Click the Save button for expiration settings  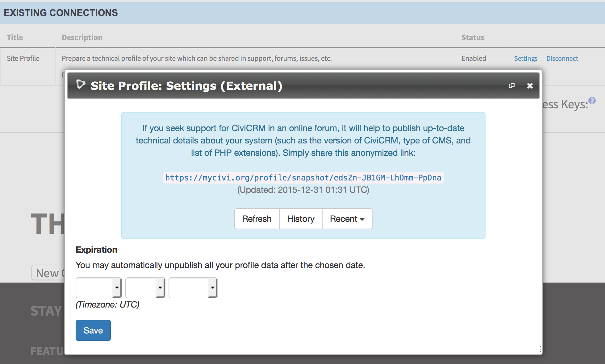point(93,330)
